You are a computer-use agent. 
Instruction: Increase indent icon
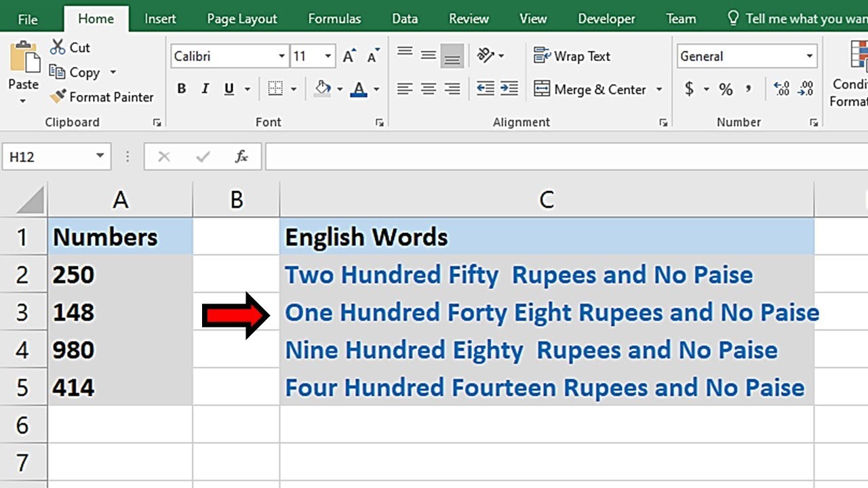[x=509, y=89]
